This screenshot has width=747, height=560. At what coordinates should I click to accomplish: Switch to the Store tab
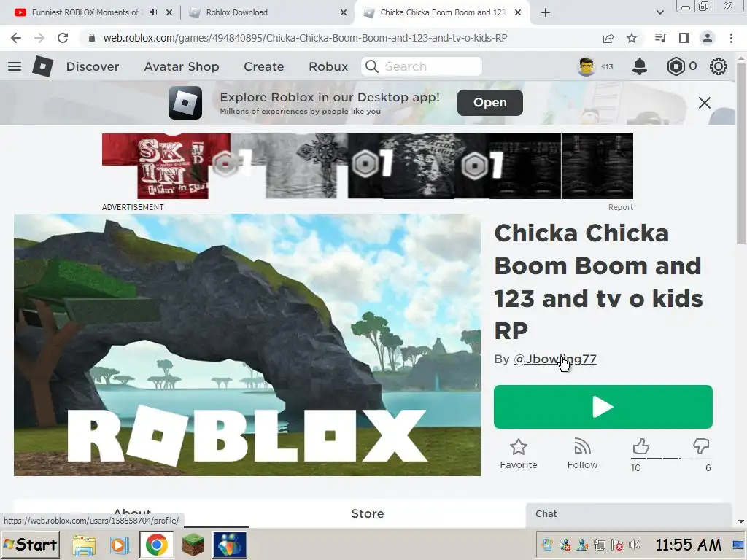point(368,514)
